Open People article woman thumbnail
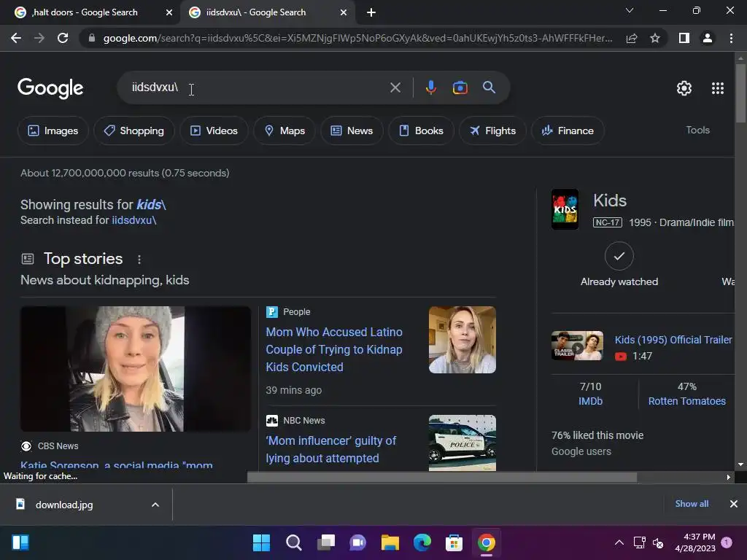The width and height of the screenshot is (747, 560). (462, 340)
